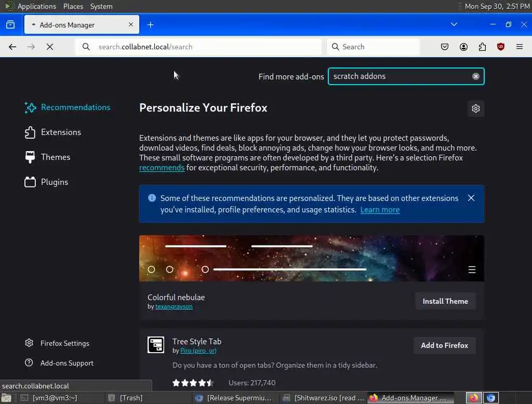Open the Firefox hamburger application menu

[x=520, y=47]
